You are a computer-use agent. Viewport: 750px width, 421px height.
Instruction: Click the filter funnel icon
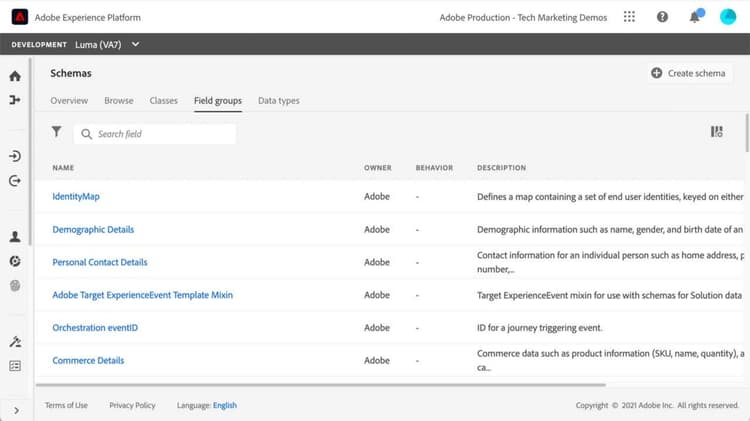pyautogui.click(x=57, y=132)
